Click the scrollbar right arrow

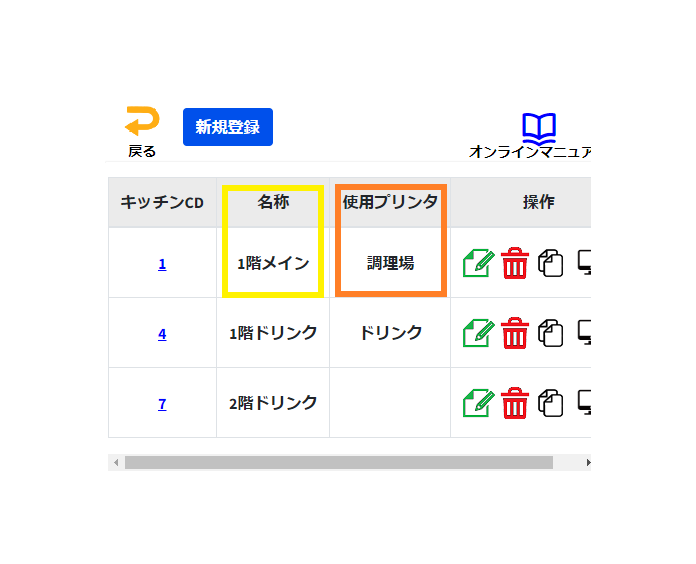(588, 463)
